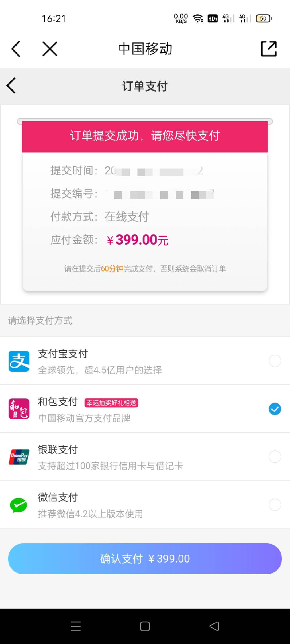Screen dimensions: 290x644
Task: Select the 支付宝支付 radio button
Action: point(275,361)
